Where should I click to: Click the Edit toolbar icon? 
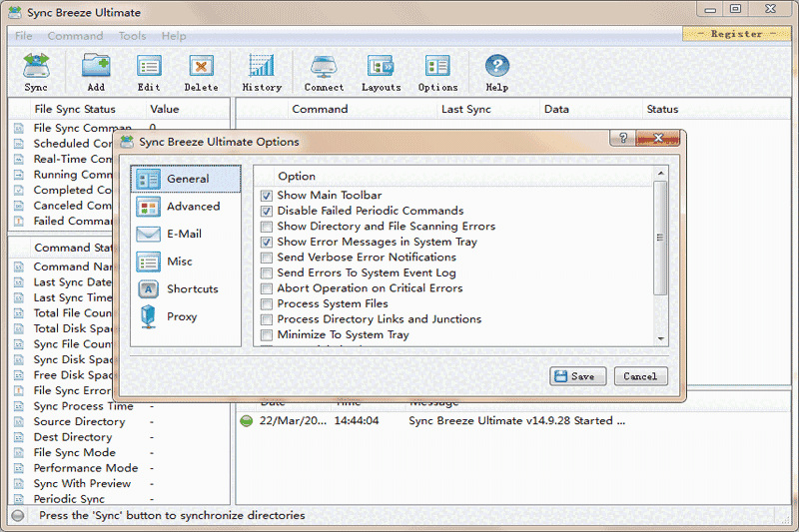(149, 66)
